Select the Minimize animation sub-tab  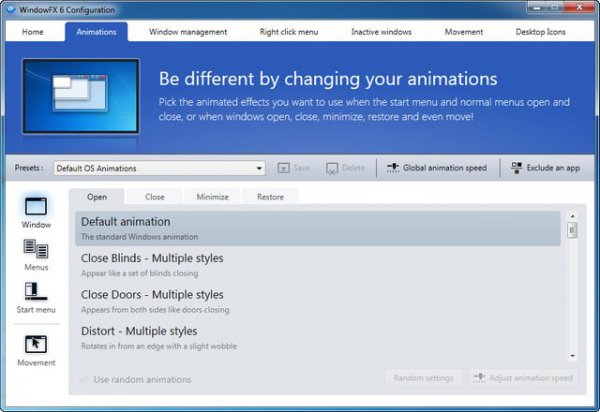212,197
